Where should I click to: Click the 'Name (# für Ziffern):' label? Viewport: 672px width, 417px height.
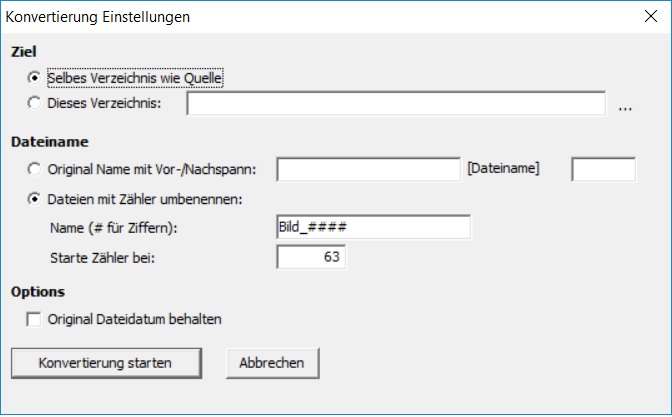tap(113, 228)
